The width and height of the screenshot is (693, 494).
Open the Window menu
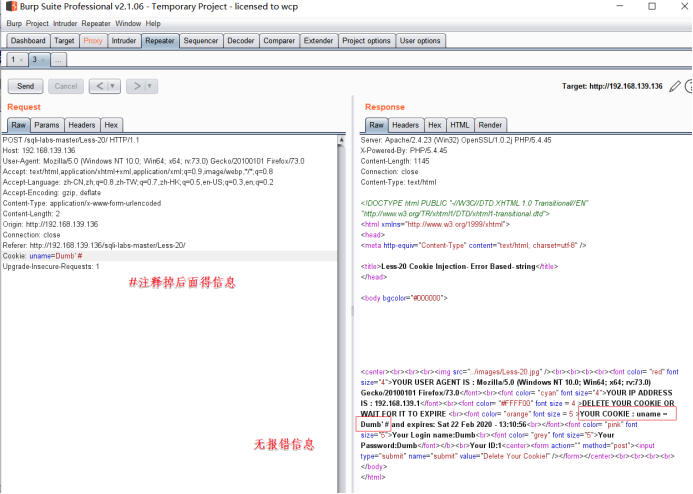point(128,23)
